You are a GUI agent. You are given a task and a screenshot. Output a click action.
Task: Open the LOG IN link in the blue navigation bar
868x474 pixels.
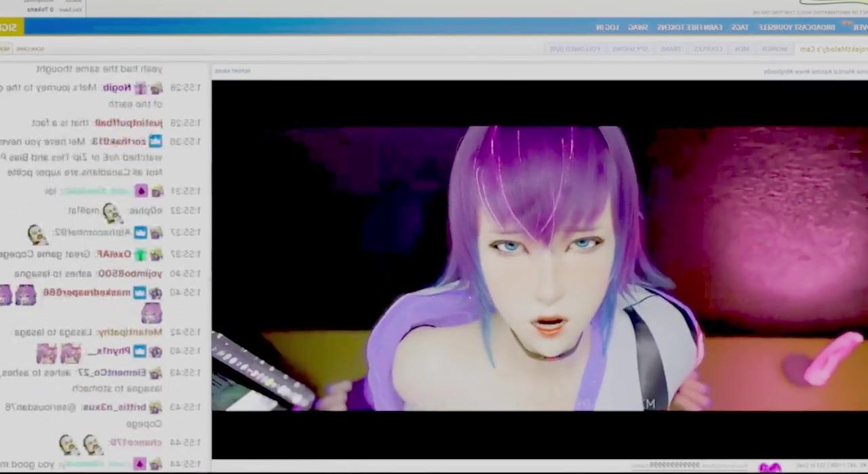coord(607,27)
